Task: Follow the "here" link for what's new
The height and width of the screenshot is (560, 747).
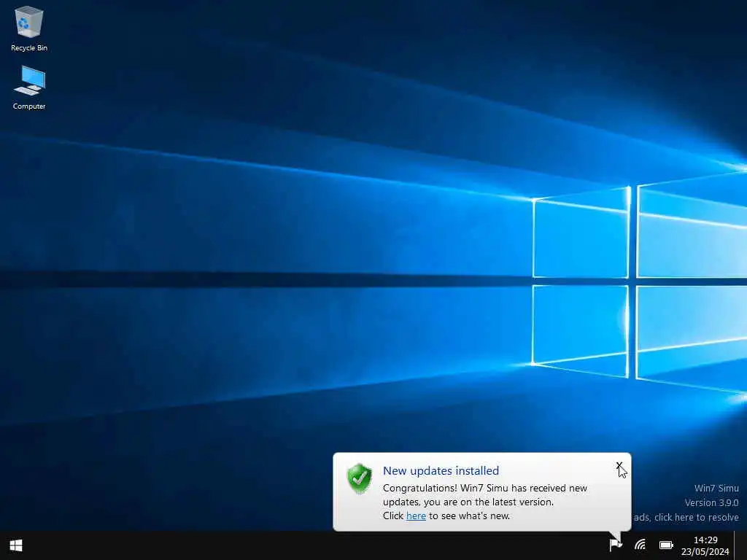Action: [x=416, y=516]
